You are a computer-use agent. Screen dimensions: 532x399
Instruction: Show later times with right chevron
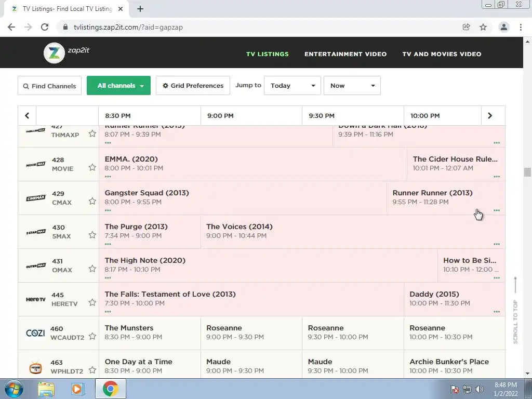[x=489, y=116]
